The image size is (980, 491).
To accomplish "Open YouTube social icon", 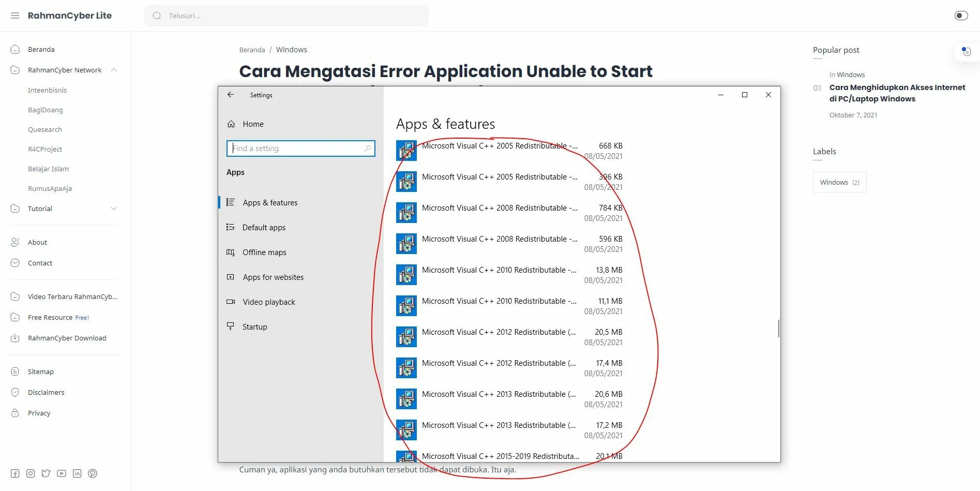I will [x=62, y=473].
